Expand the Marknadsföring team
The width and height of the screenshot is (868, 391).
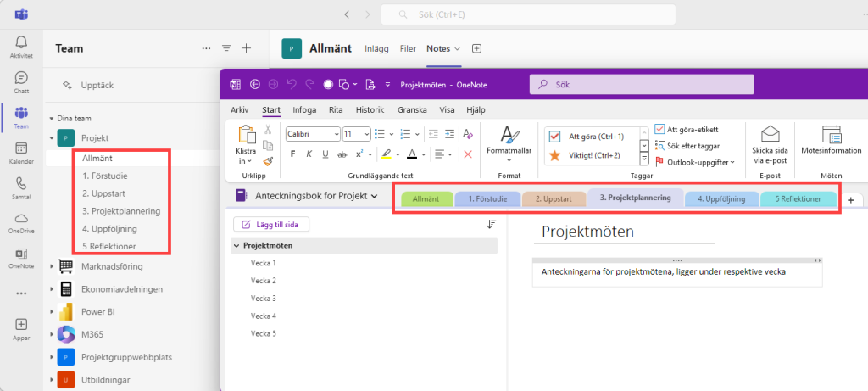52,266
